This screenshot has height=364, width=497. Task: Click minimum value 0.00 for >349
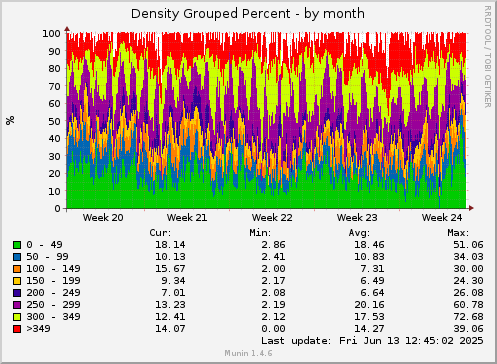pyautogui.click(x=273, y=329)
